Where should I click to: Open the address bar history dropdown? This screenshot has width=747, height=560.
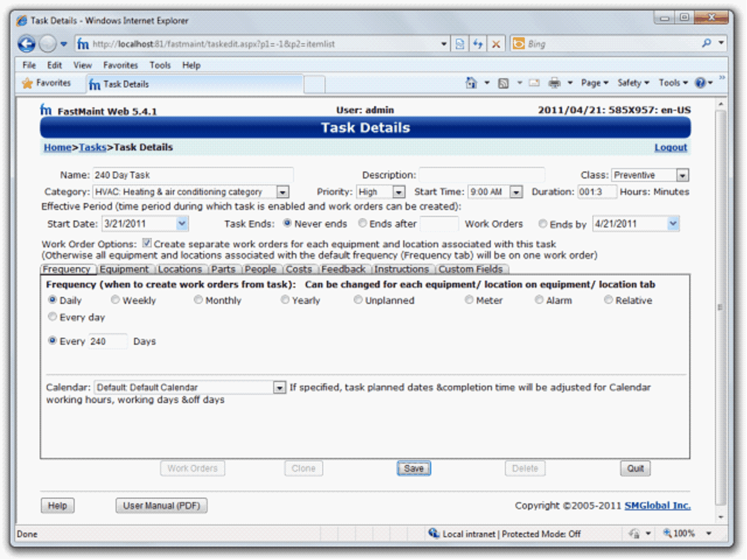444,44
